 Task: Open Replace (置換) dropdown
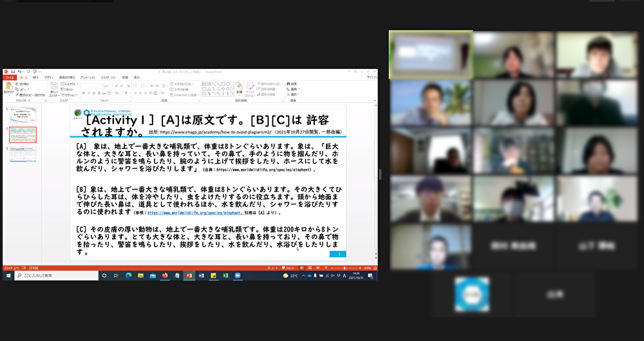tap(293, 89)
